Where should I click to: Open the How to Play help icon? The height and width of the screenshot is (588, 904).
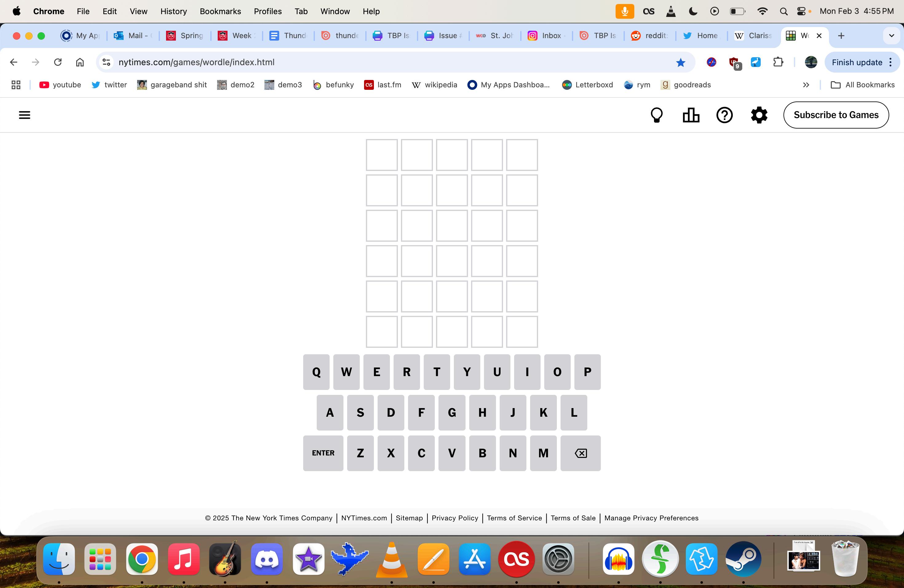tap(724, 115)
